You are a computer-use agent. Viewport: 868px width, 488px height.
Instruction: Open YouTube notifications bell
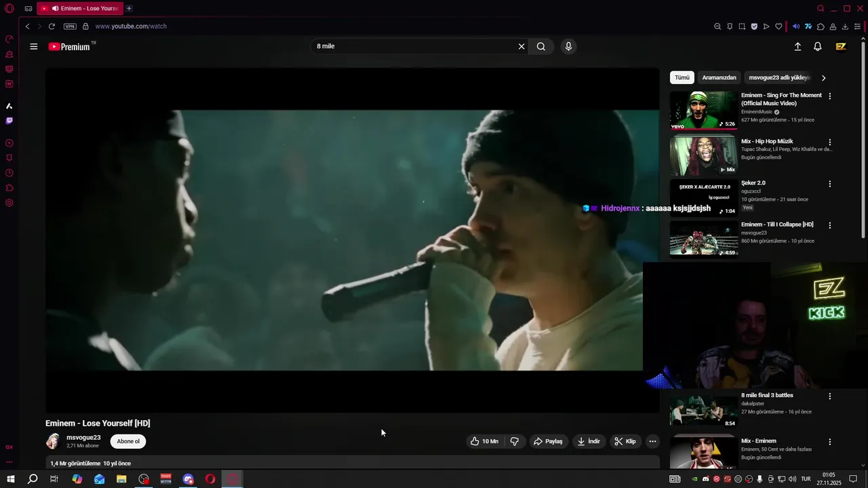(818, 47)
